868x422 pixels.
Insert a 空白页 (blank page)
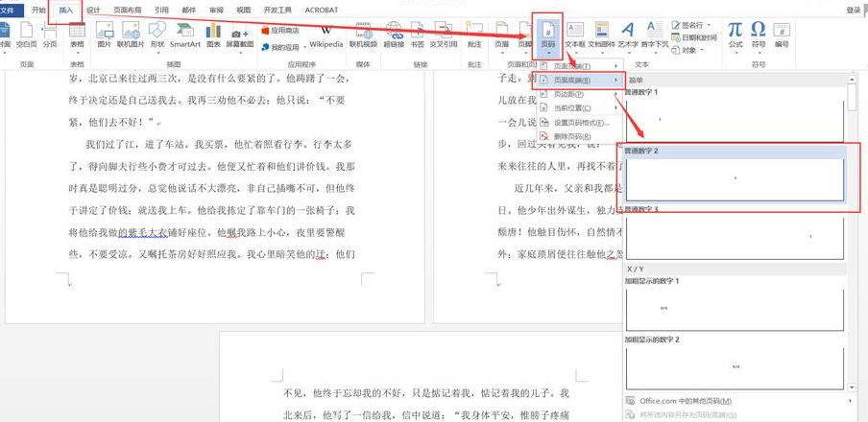coord(26,35)
